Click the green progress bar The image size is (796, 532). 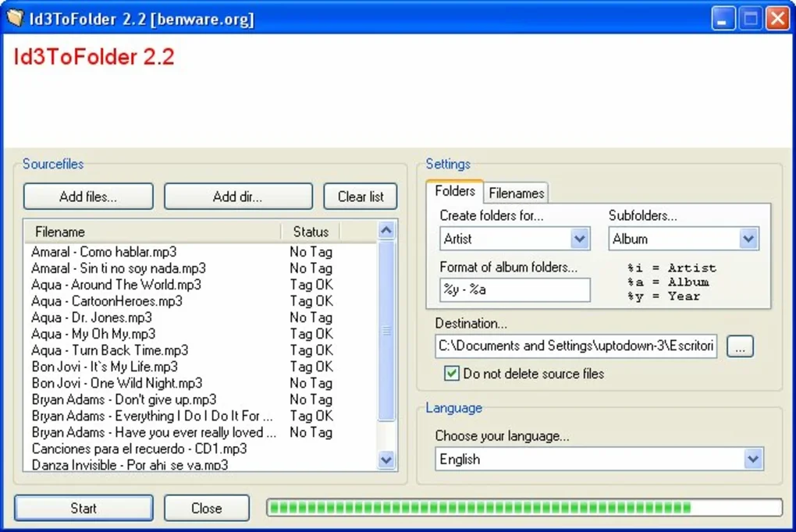click(524, 508)
